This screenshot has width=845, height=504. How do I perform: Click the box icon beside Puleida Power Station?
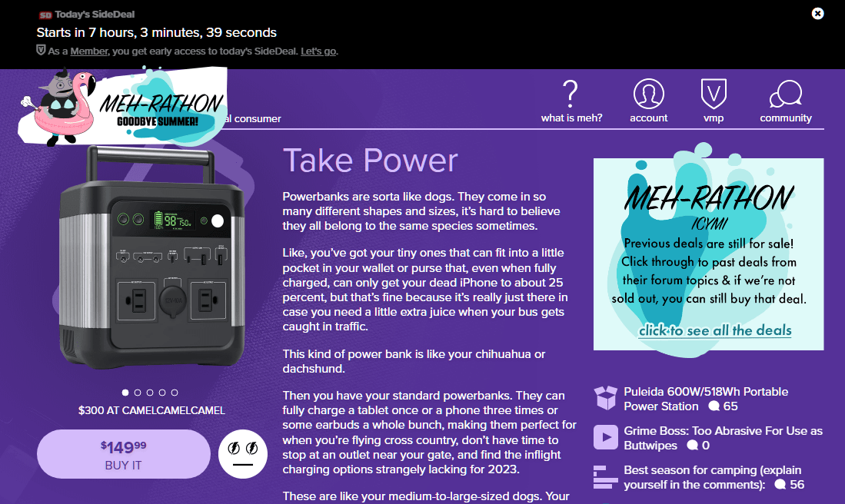pyautogui.click(x=606, y=399)
